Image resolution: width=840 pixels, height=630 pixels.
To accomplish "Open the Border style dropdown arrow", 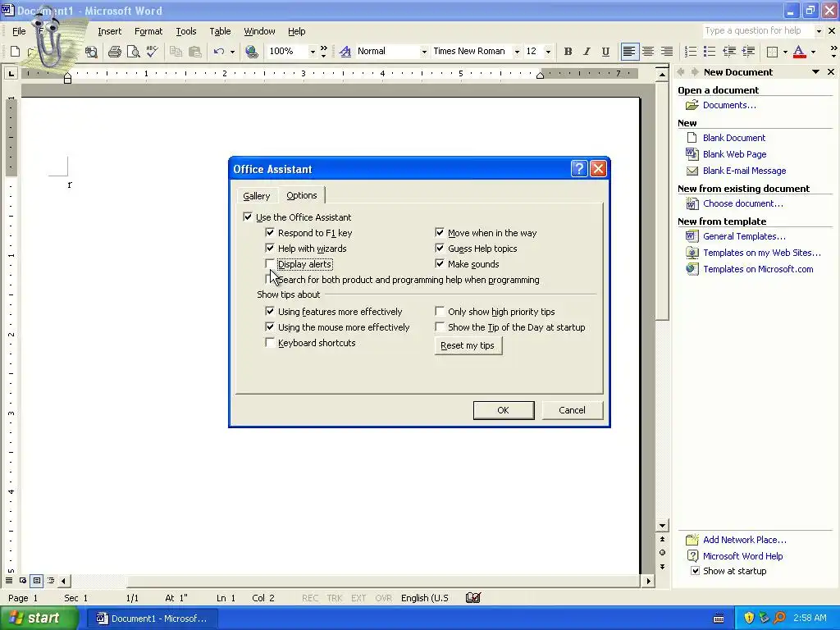I will click(x=785, y=52).
